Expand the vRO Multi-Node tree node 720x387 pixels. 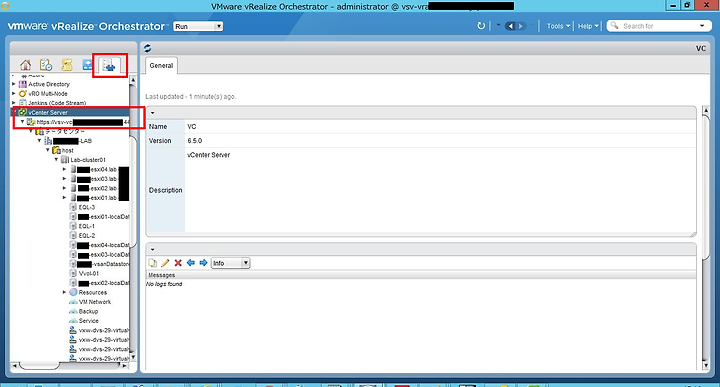[14, 94]
